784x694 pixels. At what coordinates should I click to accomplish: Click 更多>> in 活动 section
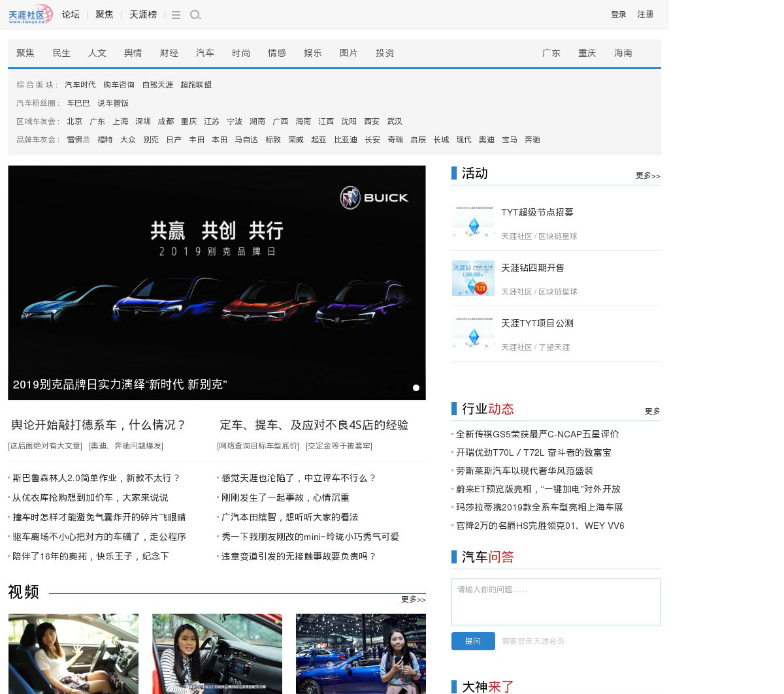[648, 176]
